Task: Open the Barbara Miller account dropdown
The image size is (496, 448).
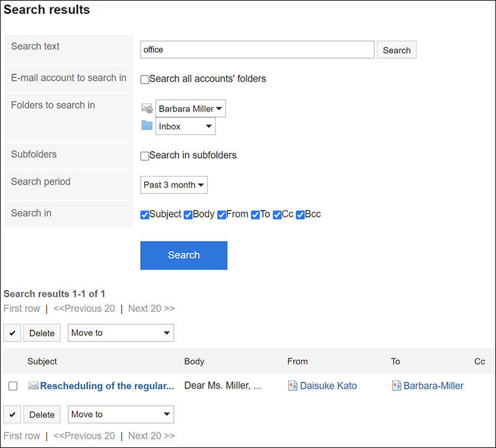Action: [190, 108]
